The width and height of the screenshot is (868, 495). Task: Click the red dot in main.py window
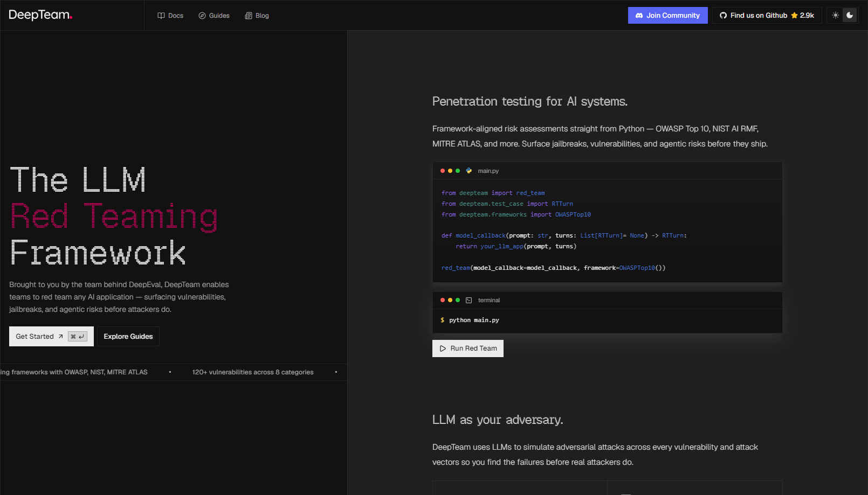pos(443,171)
